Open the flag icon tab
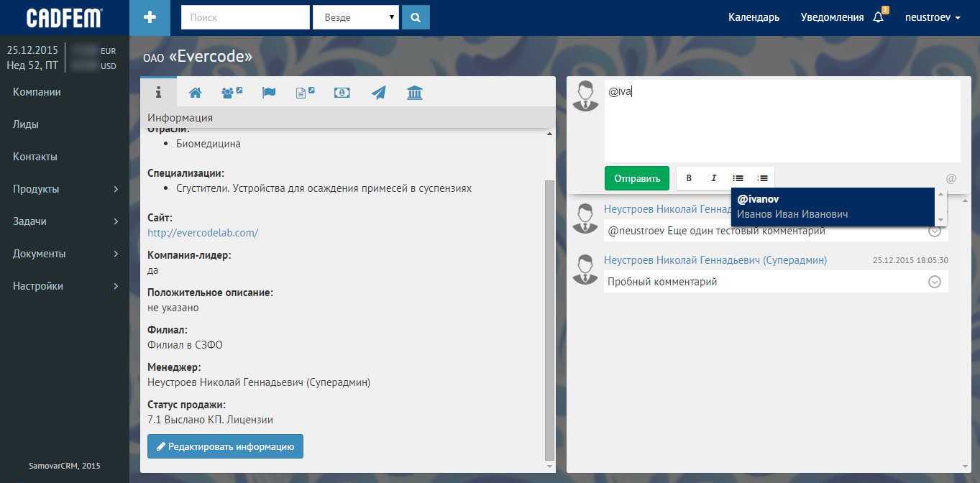 pos(269,93)
